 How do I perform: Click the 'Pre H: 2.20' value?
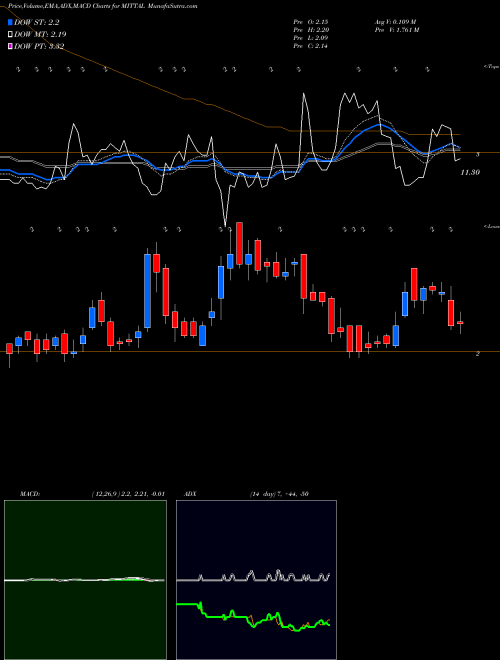[x=311, y=30]
